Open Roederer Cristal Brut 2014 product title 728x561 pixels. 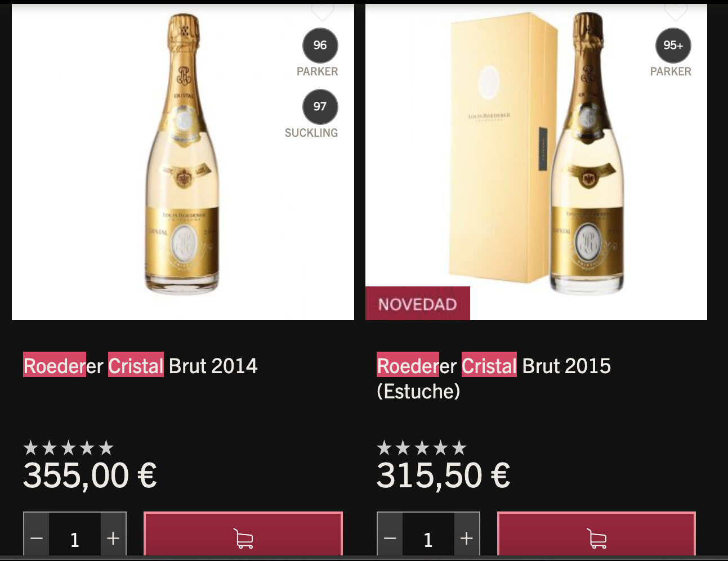point(140,366)
